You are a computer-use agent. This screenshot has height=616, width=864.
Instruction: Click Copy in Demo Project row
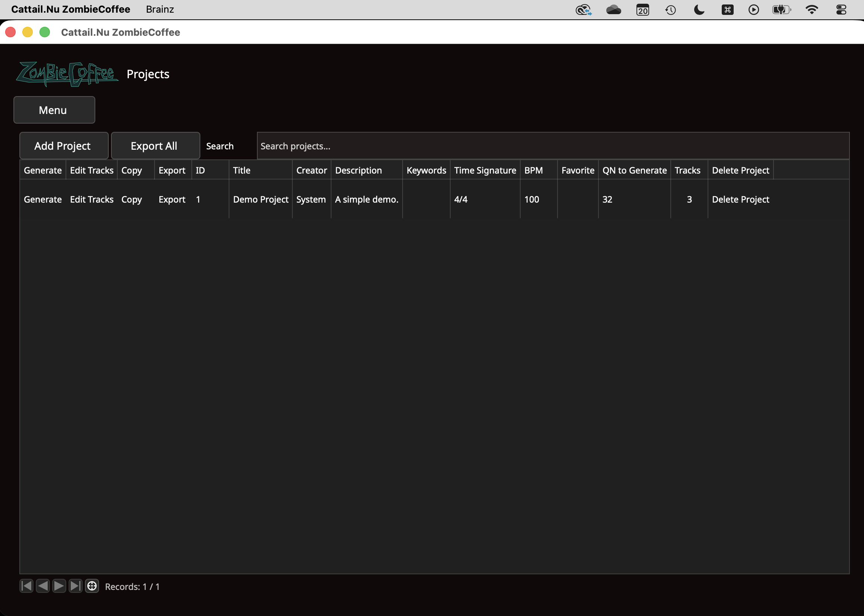[x=131, y=200]
